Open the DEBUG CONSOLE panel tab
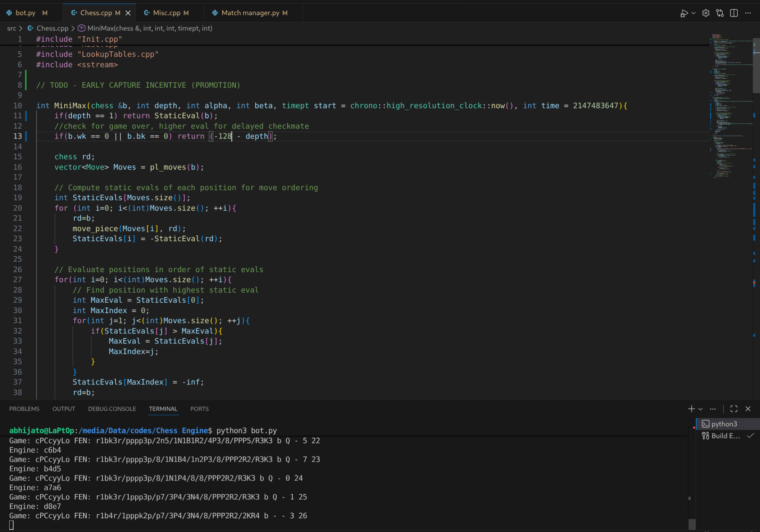This screenshot has height=532, width=760. pos(112,409)
